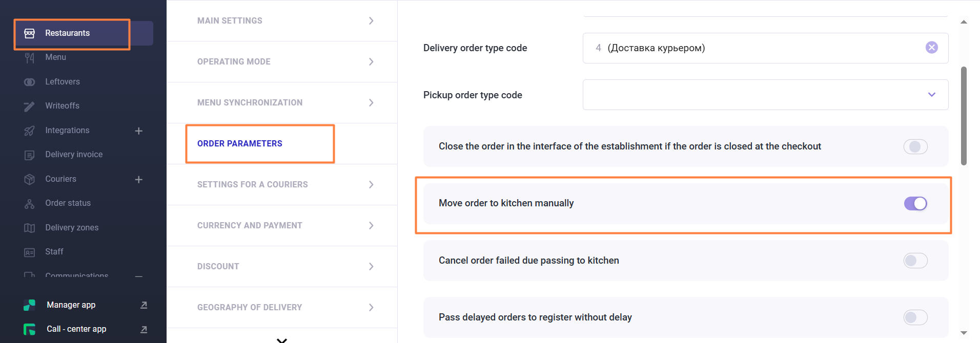Click the Couriers box icon

pyautogui.click(x=30, y=179)
